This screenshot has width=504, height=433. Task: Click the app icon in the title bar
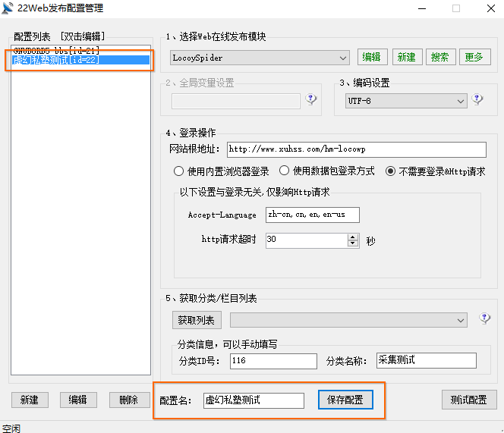click(8, 8)
